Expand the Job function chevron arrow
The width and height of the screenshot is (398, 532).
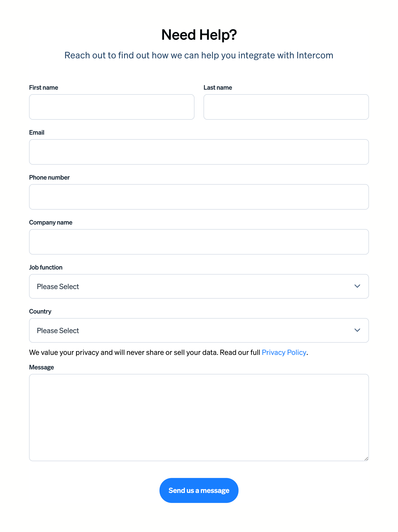[358, 286]
